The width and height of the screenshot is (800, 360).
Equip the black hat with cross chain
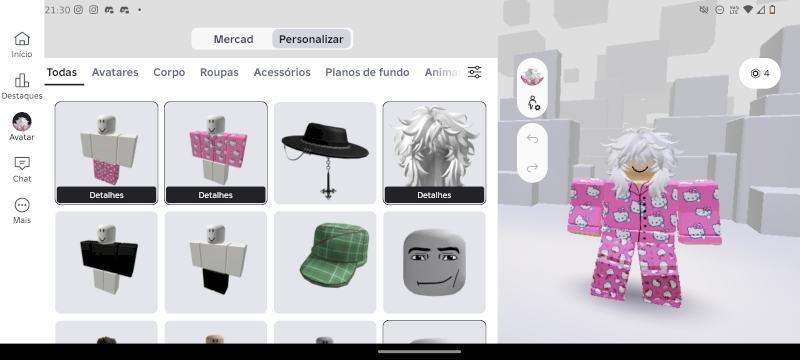pos(325,153)
